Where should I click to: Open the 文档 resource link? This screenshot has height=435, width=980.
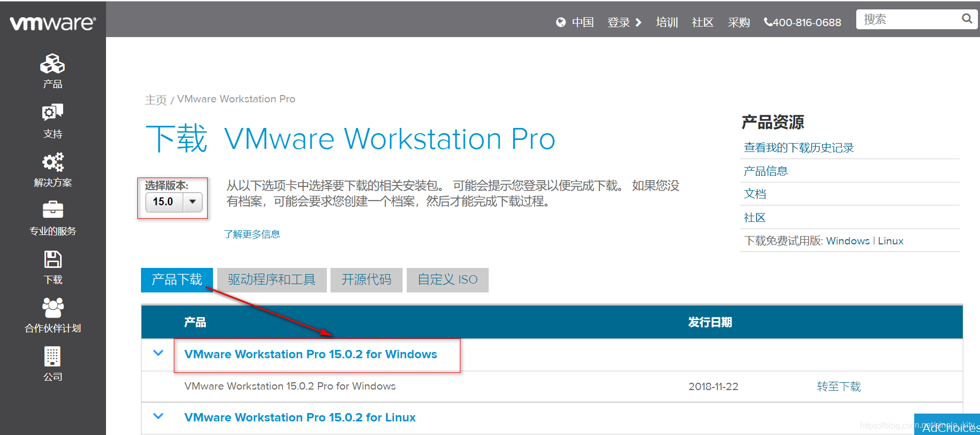(x=754, y=194)
